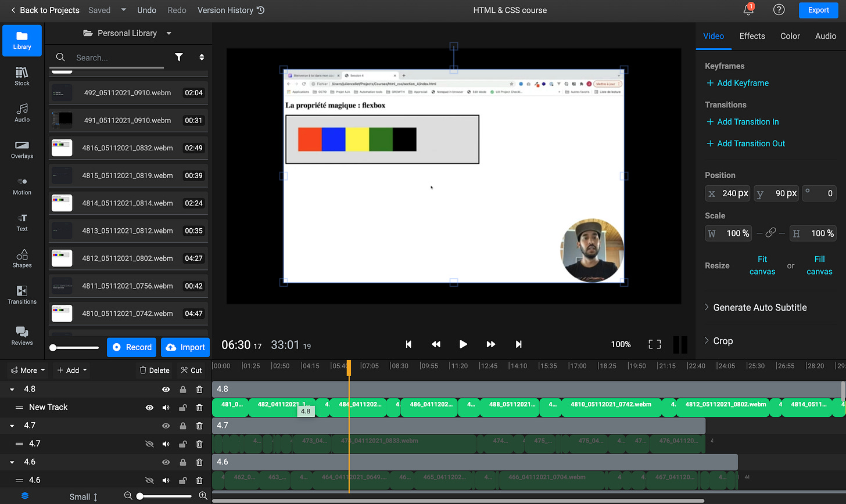Image resolution: width=846 pixels, height=504 pixels.
Task: Open the Text panel in sidebar
Action: (x=22, y=222)
